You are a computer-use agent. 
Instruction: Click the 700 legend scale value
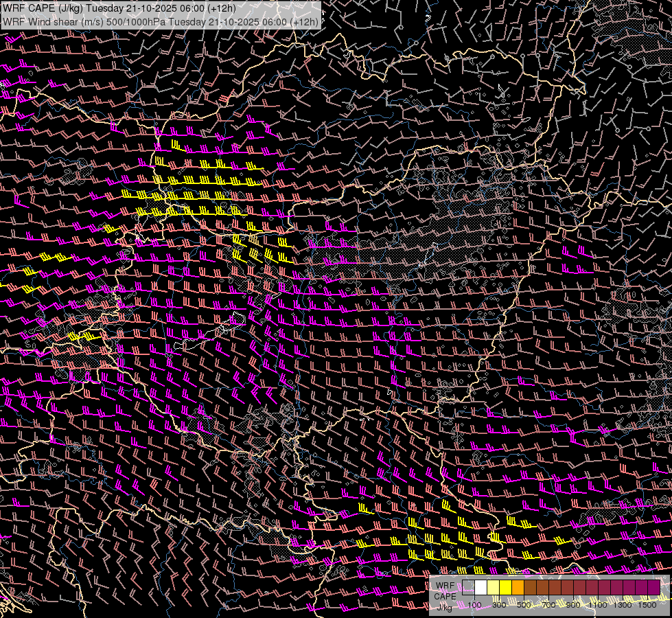[x=548, y=606]
